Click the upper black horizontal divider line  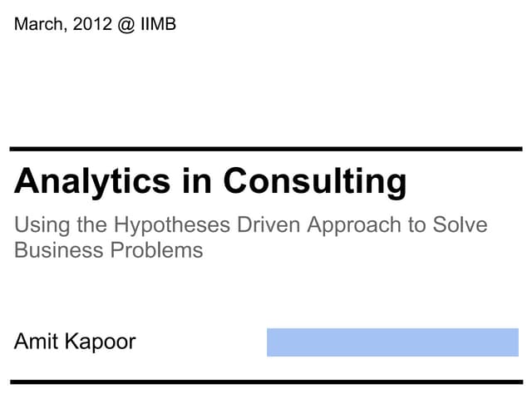click(266, 149)
